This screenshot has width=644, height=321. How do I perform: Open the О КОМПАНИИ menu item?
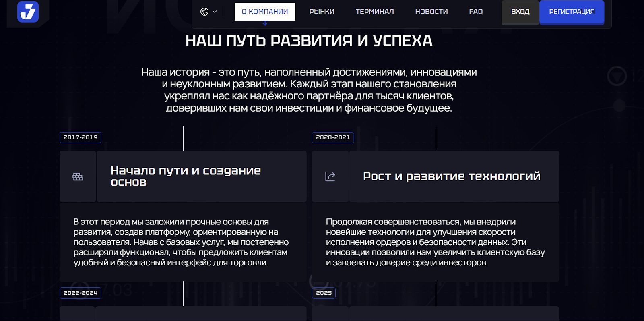265,12
